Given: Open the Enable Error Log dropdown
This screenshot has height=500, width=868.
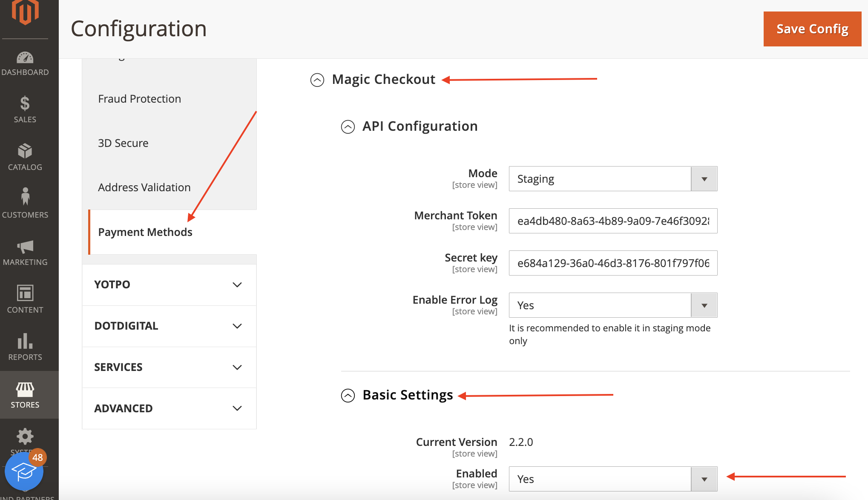Looking at the screenshot, I should (x=612, y=305).
